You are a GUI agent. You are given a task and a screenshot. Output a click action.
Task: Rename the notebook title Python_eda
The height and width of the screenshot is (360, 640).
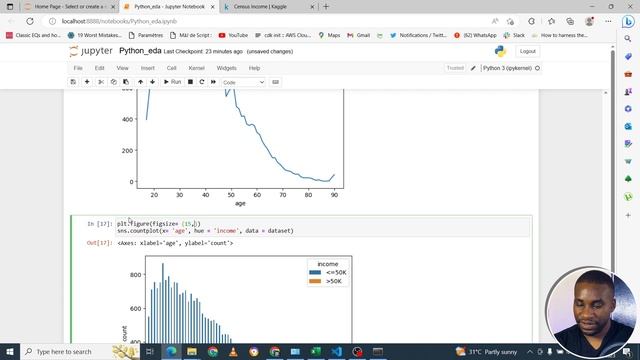tap(140, 51)
